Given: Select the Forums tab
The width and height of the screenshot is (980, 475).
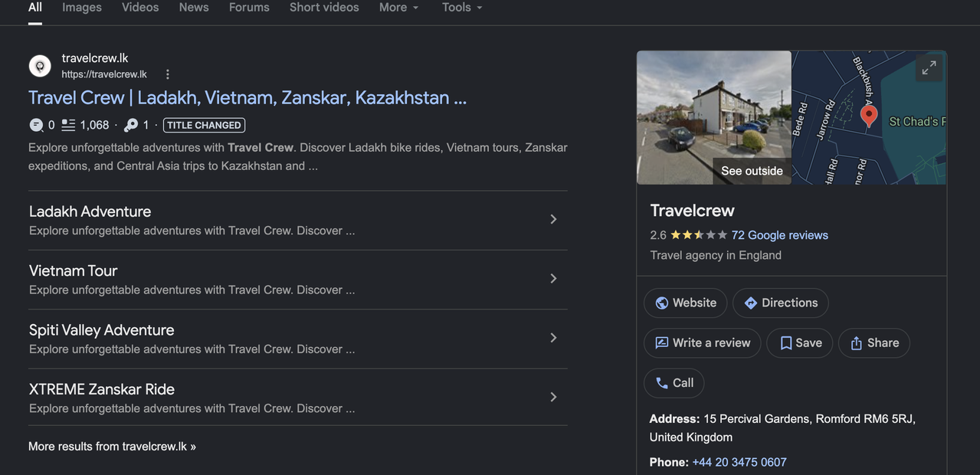Looking at the screenshot, I should 249,7.
